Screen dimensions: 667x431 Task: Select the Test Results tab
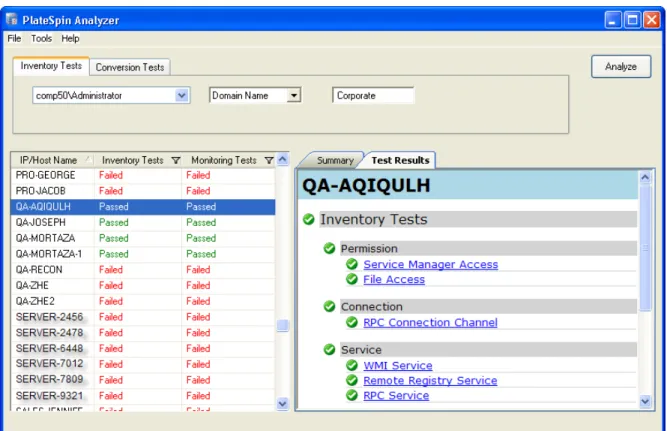[400, 160]
